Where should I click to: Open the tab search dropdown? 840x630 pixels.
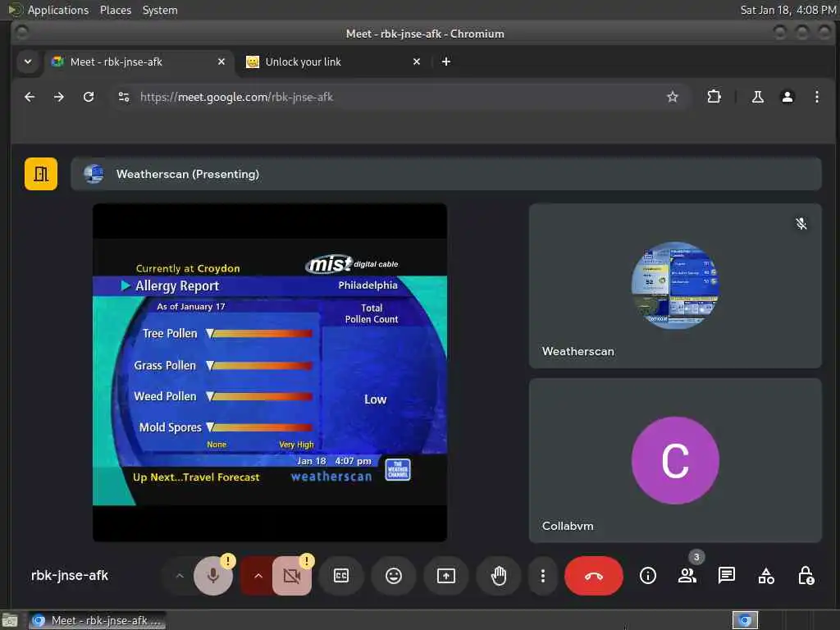pos(28,62)
